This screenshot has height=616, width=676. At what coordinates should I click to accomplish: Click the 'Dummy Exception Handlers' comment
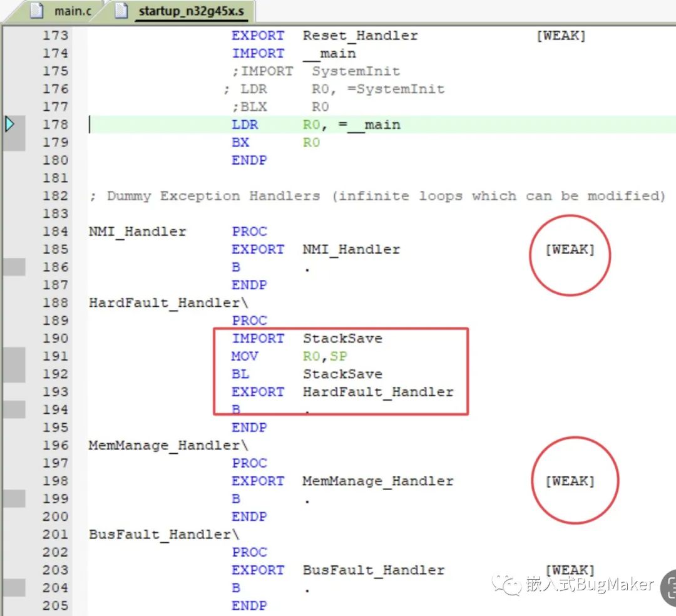[377, 196]
